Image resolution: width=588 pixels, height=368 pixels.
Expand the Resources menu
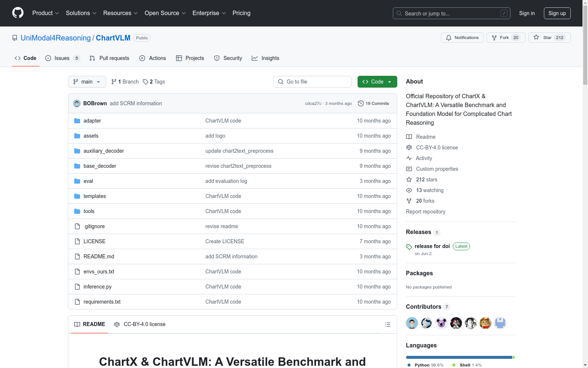[x=121, y=13]
